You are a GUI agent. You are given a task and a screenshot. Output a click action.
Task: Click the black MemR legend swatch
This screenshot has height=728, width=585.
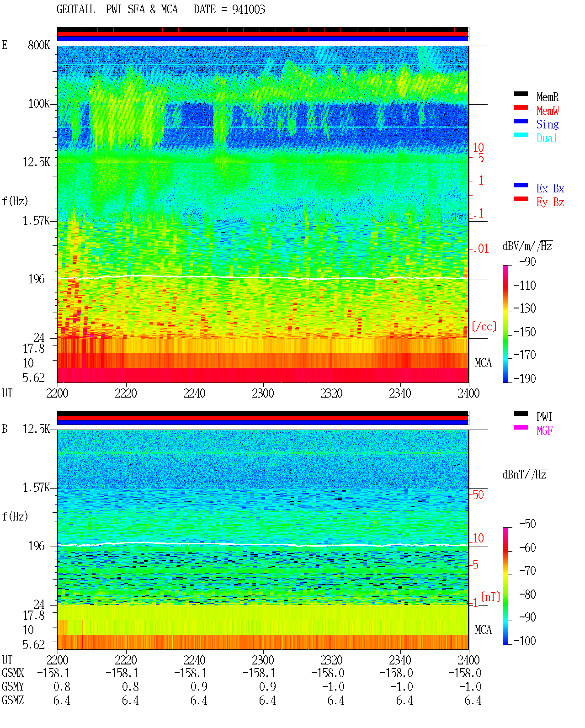[x=521, y=94]
